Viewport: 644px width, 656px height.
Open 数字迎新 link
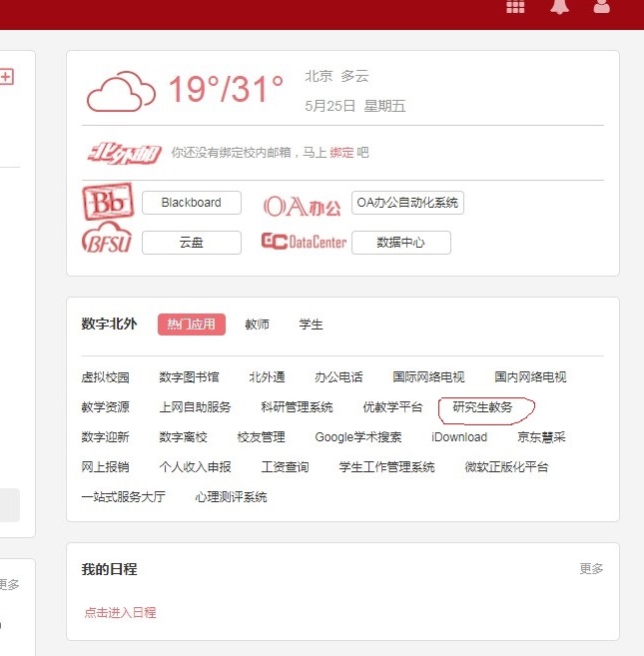(x=106, y=437)
